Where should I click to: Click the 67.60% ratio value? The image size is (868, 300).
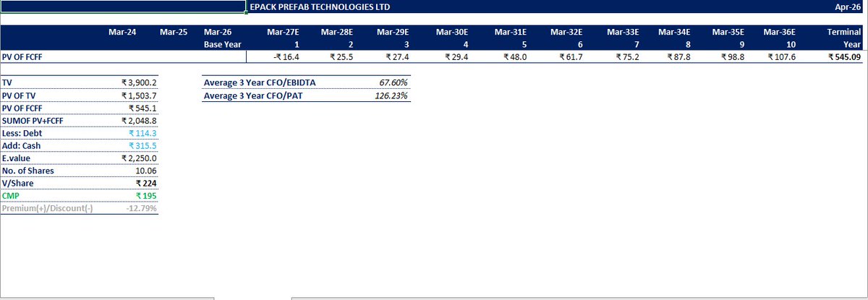click(x=393, y=82)
